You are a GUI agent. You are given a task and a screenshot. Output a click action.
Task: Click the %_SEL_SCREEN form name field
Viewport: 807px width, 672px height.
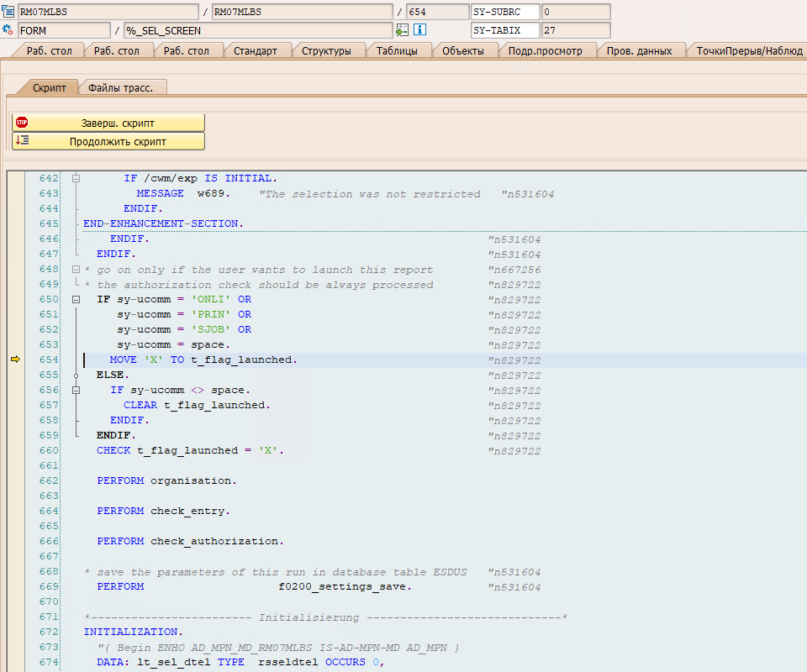tap(257, 30)
